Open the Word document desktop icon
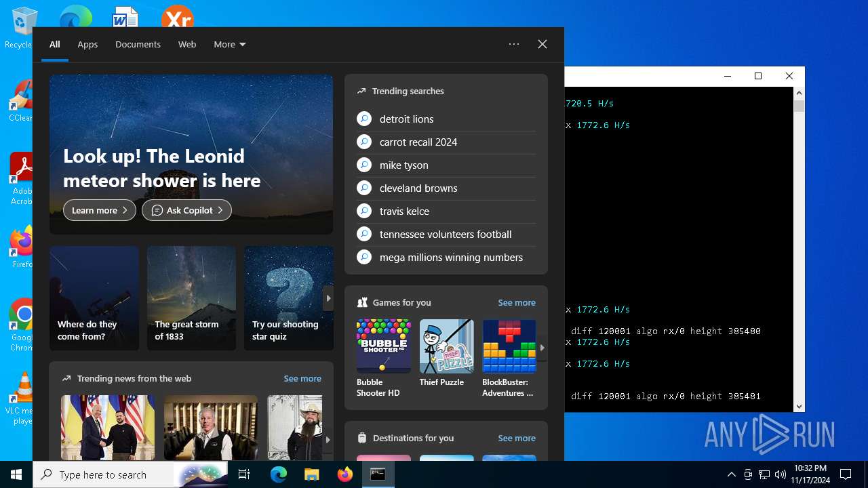 [125, 16]
